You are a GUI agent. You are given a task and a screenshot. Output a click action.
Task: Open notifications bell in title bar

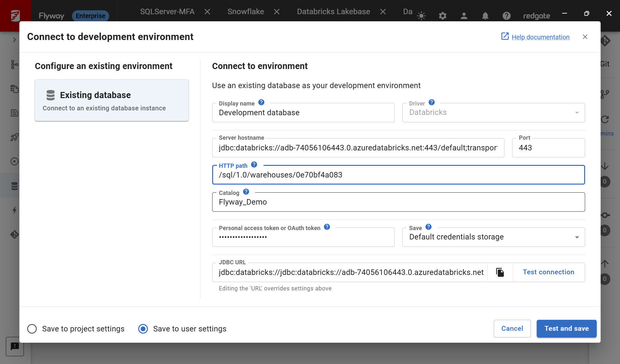pos(485,16)
